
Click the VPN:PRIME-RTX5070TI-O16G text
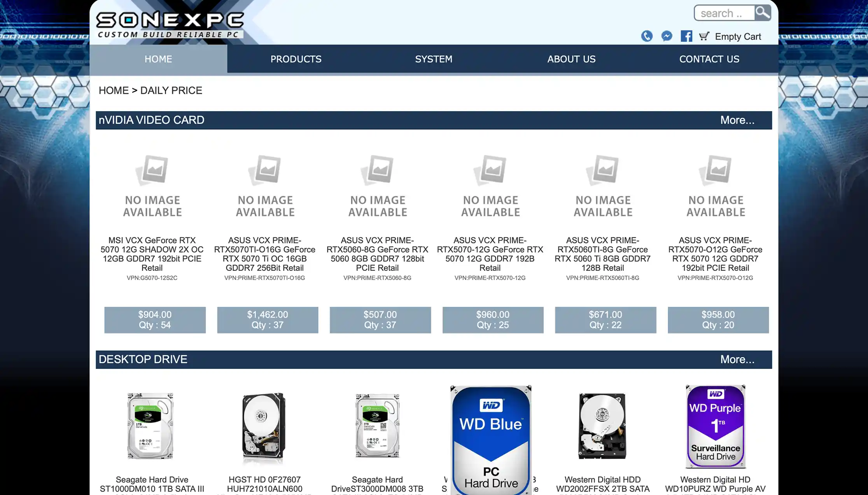[265, 278]
